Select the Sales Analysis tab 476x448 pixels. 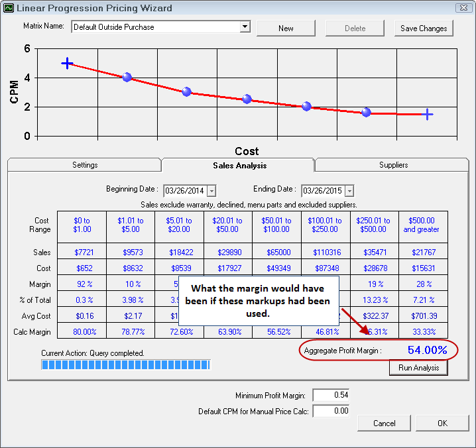239,165
